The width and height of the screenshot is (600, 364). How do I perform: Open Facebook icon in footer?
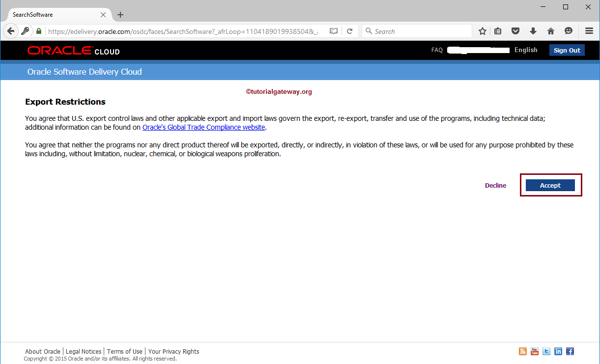[x=570, y=351]
